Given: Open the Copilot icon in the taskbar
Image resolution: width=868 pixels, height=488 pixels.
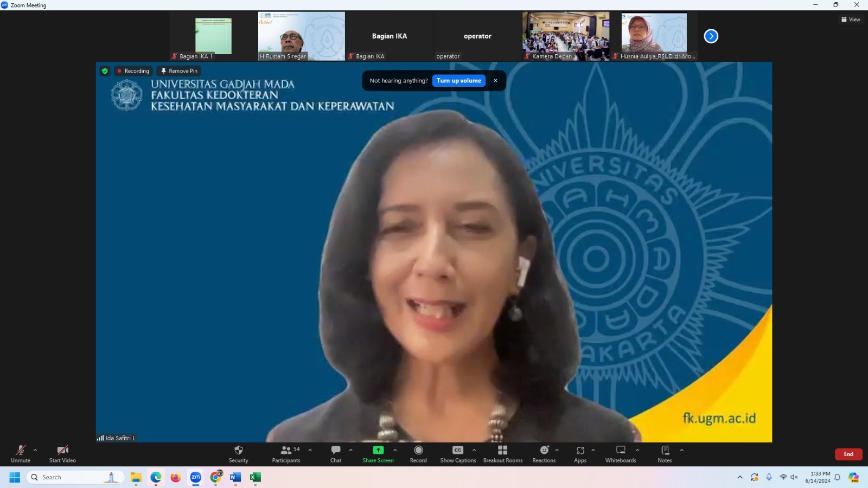Looking at the screenshot, I should point(854,477).
